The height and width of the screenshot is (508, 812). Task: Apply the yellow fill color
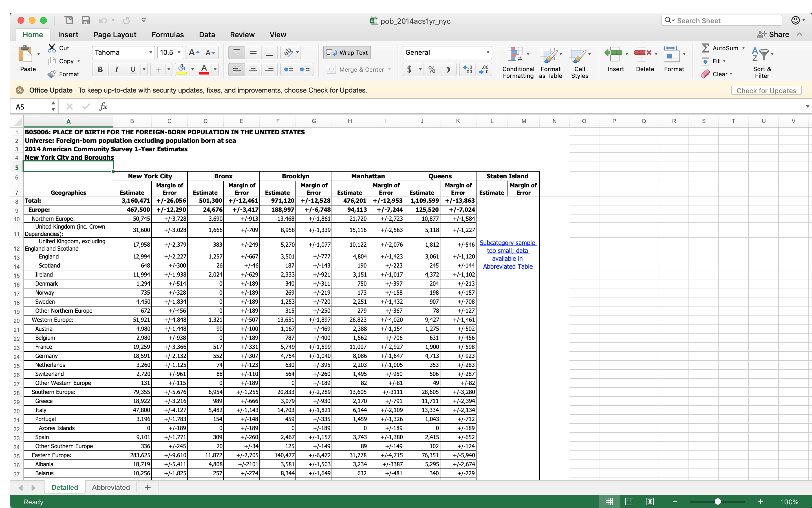coord(181,69)
